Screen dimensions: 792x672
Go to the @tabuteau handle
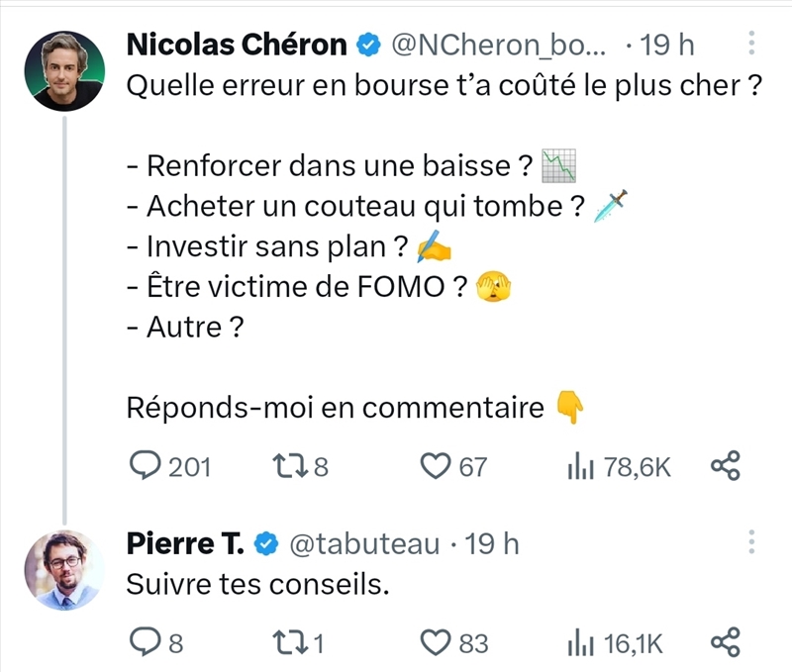tap(363, 543)
